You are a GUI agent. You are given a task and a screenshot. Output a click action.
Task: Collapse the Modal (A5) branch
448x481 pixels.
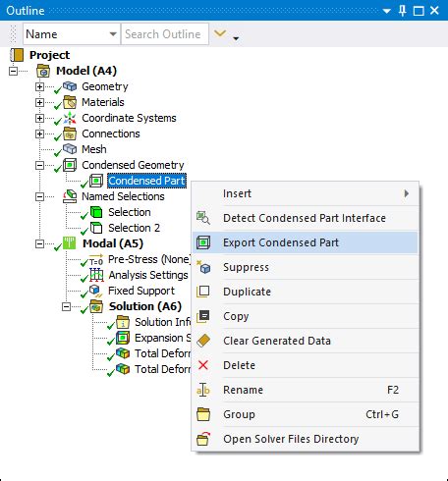39,243
